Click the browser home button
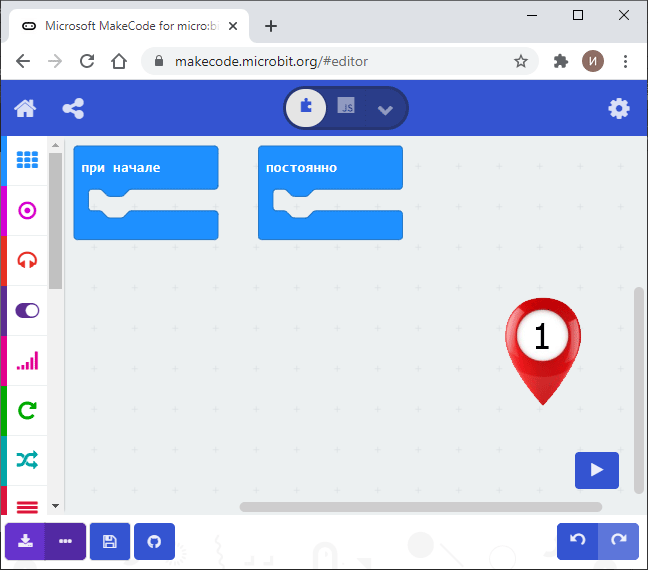648x570 pixels. (119, 61)
